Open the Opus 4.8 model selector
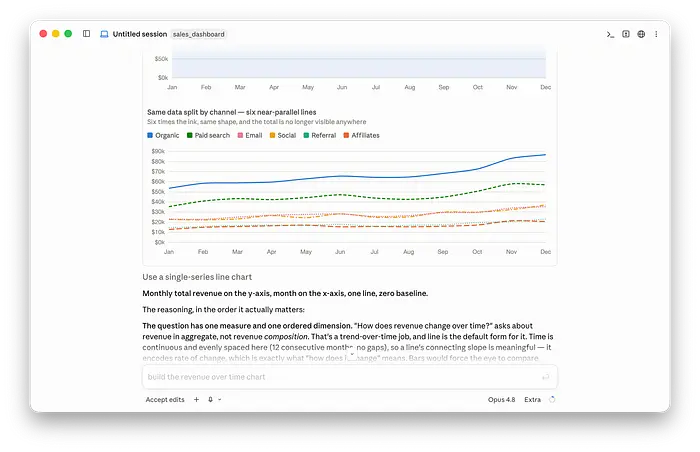Screen dimensions: 700x452 coord(501,400)
